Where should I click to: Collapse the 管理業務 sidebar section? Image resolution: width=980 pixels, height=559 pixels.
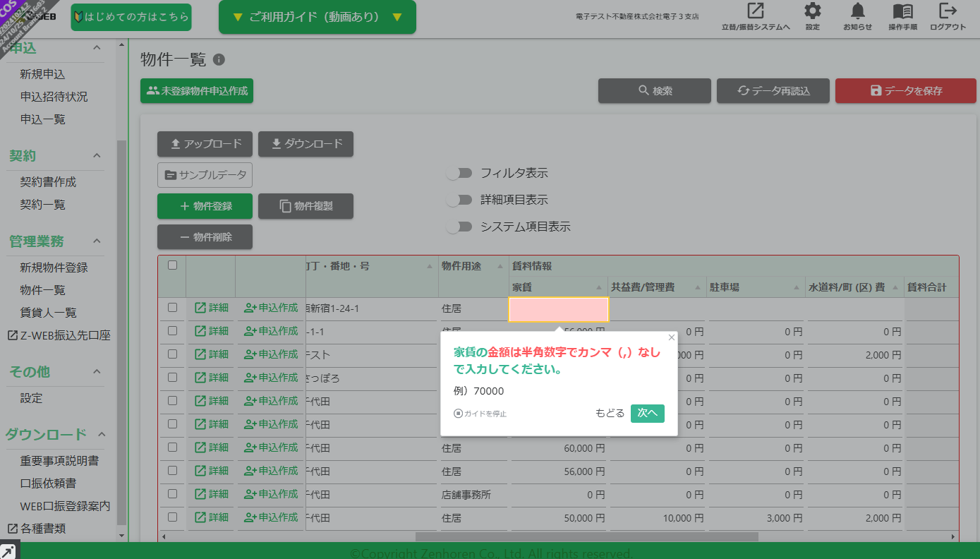[97, 241]
